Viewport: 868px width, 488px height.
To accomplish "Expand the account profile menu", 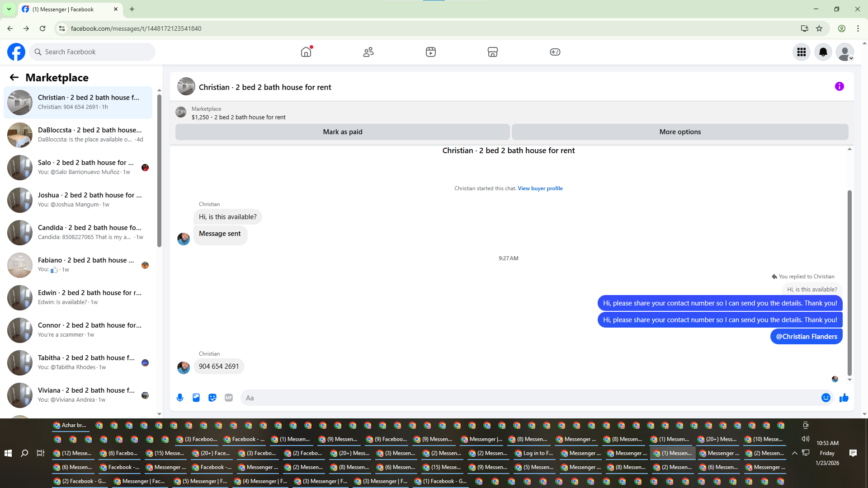I will [844, 52].
